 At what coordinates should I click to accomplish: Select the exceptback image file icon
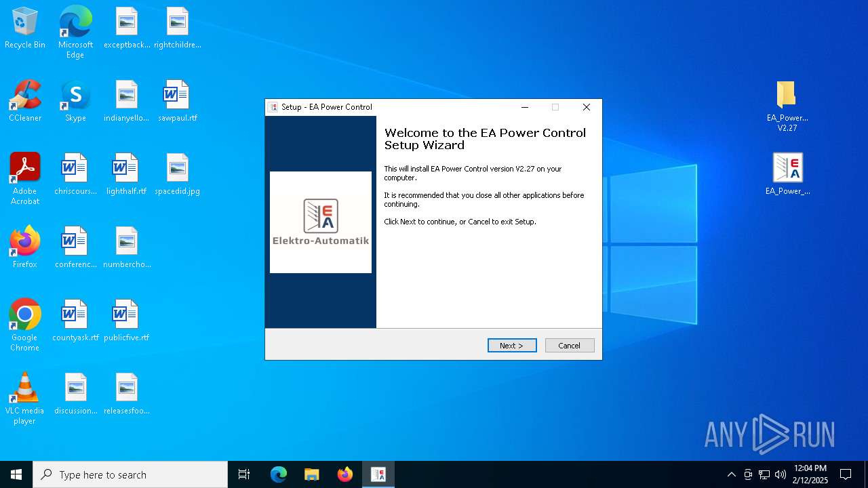pyautogui.click(x=127, y=28)
